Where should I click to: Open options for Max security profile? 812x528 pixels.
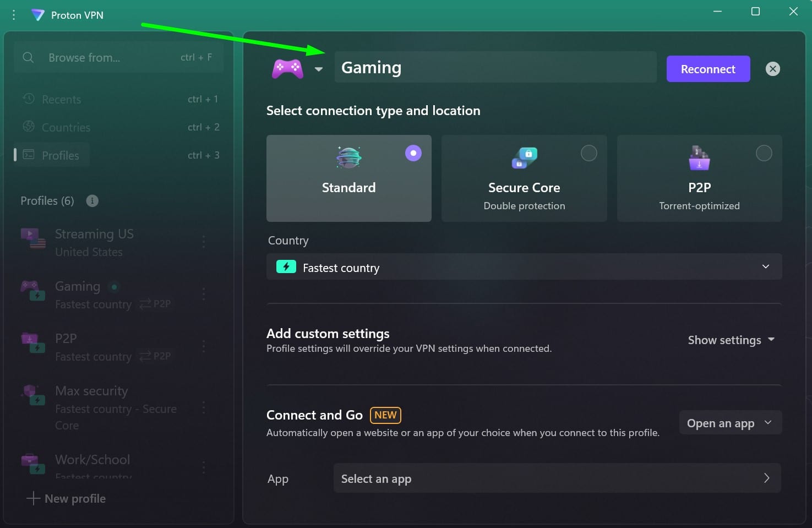click(x=204, y=407)
